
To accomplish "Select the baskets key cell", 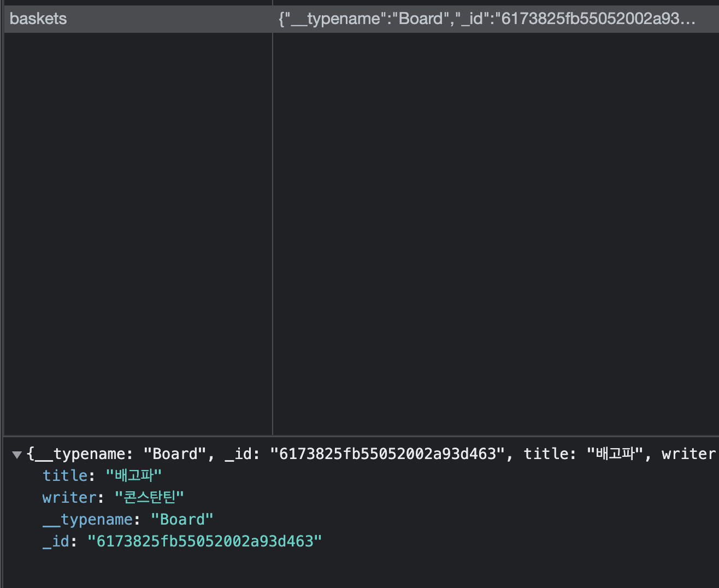I will [38, 19].
